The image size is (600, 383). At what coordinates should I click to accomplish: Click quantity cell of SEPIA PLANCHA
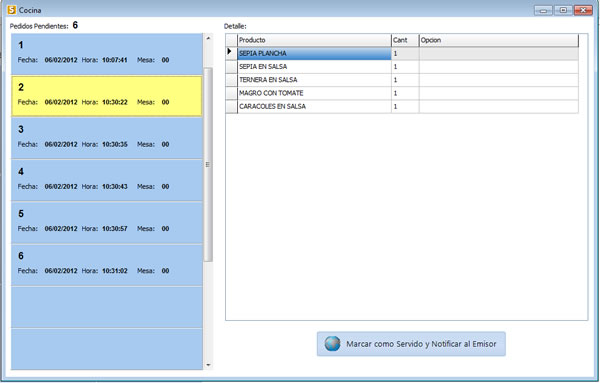pyautogui.click(x=405, y=54)
